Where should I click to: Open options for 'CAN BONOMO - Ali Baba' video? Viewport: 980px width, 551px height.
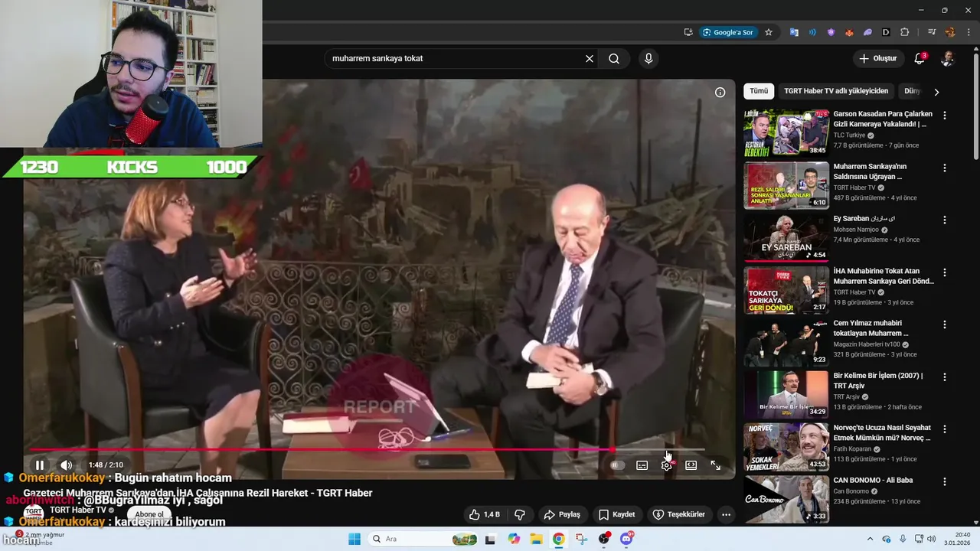tap(944, 481)
